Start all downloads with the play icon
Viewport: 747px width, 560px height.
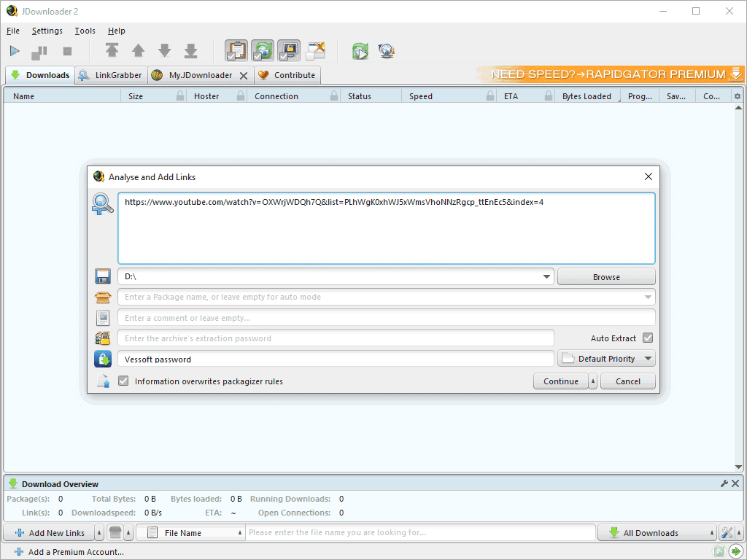[15, 51]
